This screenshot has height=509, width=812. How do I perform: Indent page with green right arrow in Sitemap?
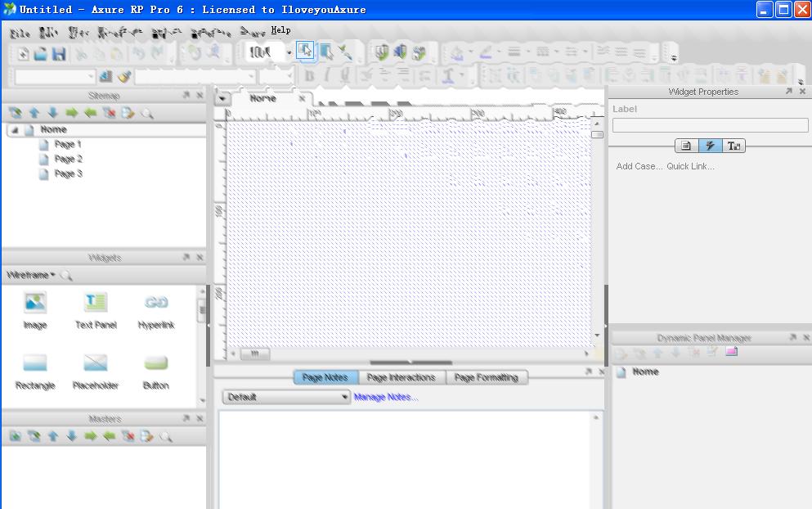[71, 113]
